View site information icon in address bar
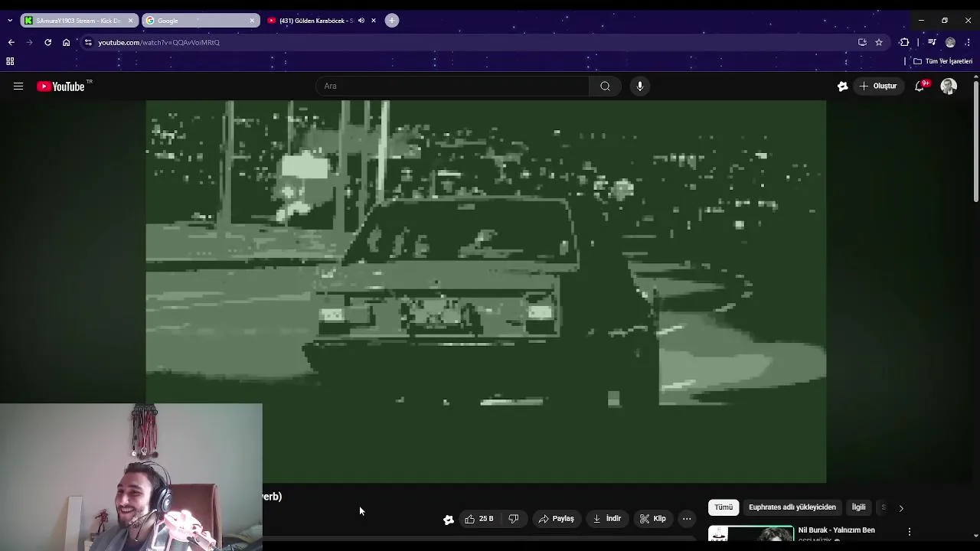 pos(88,42)
